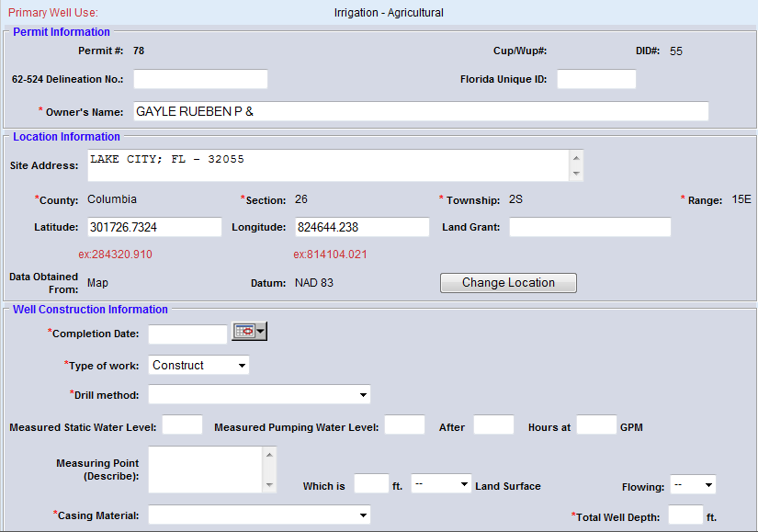Click the Site Address text area
Viewport: 758px width, 532px height.
point(328,166)
